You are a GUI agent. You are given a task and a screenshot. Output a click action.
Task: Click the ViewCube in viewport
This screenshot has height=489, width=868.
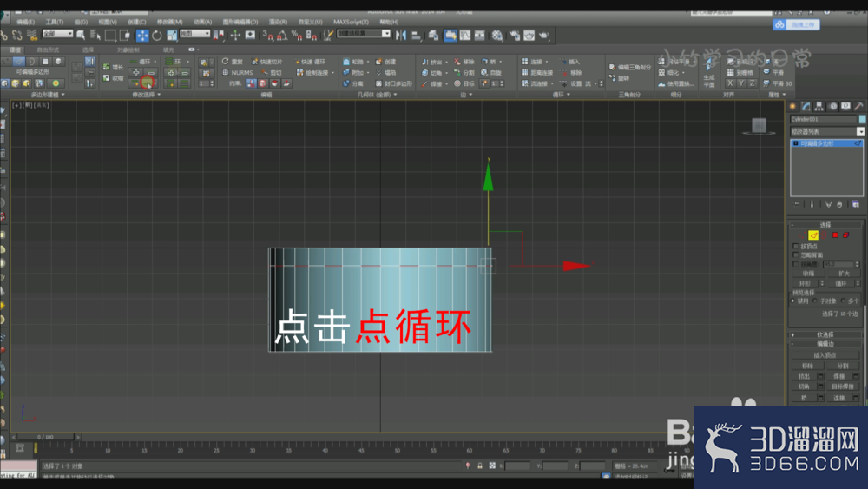pos(759,126)
